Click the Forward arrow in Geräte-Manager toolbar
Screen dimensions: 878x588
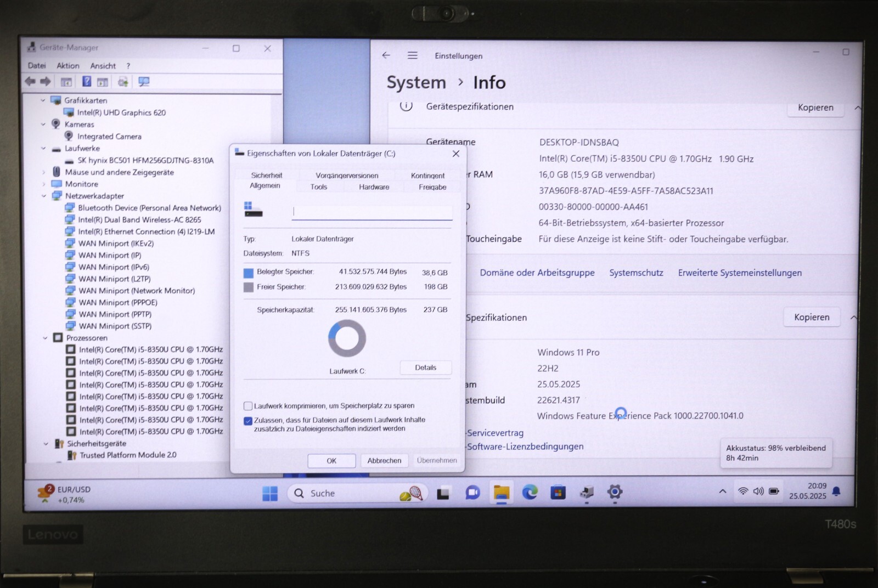point(46,82)
